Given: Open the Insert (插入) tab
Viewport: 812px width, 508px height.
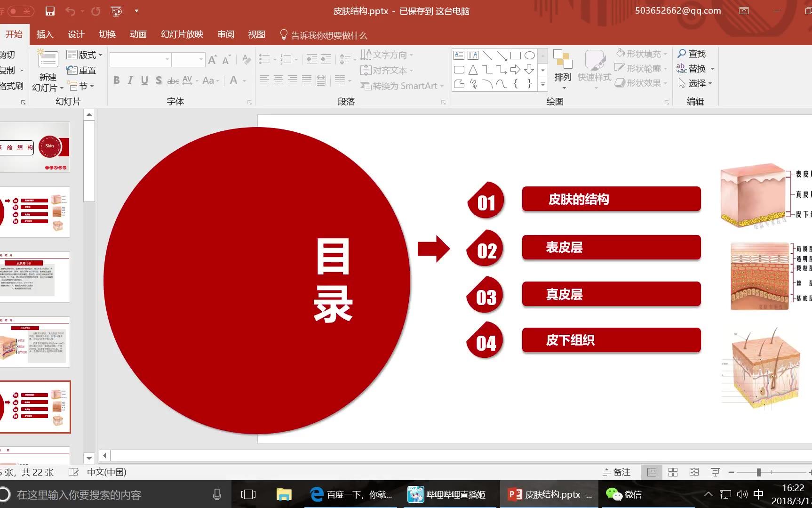Looking at the screenshot, I should pos(45,34).
